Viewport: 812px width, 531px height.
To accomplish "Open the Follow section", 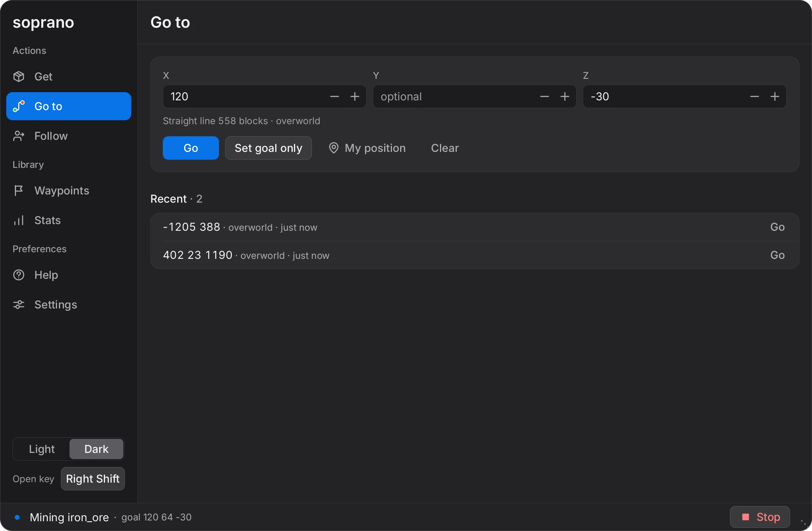I will 69,136.
